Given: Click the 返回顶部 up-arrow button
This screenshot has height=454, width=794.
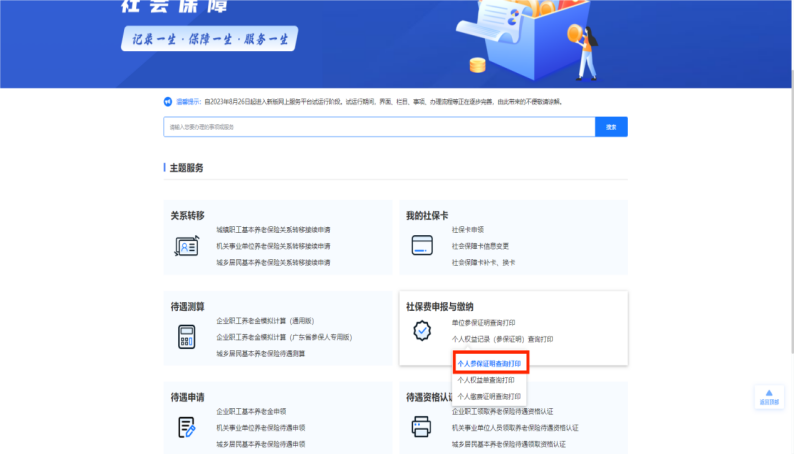Looking at the screenshot, I should pos(769,397).
